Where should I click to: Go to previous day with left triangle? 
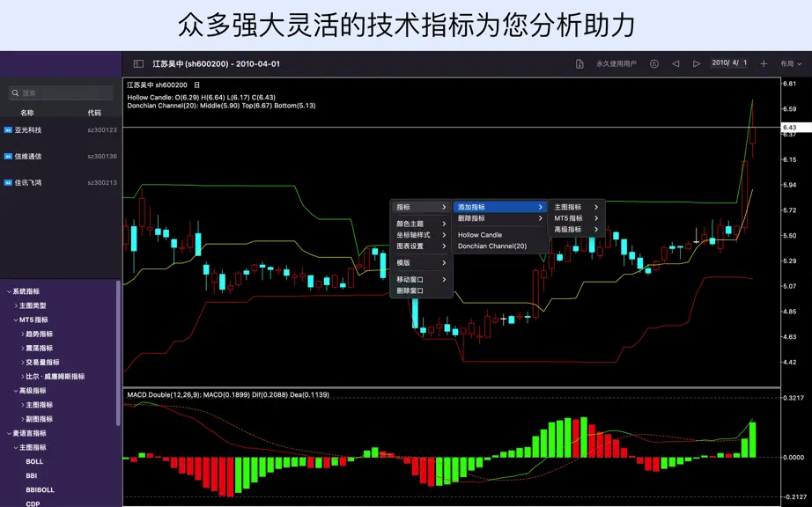pyautogui.click(x=675, y=63)
